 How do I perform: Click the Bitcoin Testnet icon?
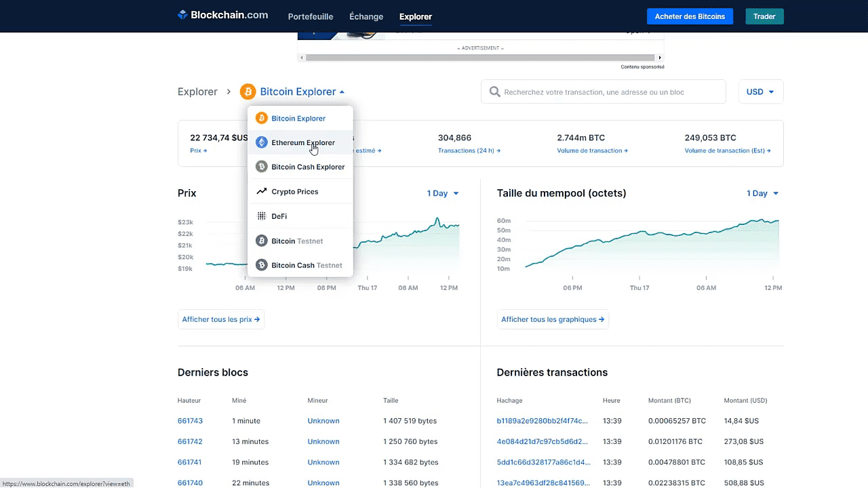[262, 241]
